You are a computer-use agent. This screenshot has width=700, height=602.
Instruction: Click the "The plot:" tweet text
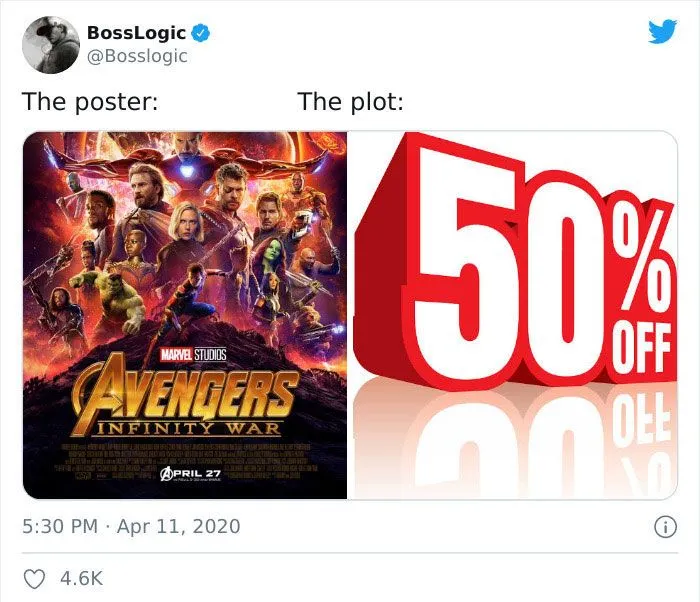350,102
